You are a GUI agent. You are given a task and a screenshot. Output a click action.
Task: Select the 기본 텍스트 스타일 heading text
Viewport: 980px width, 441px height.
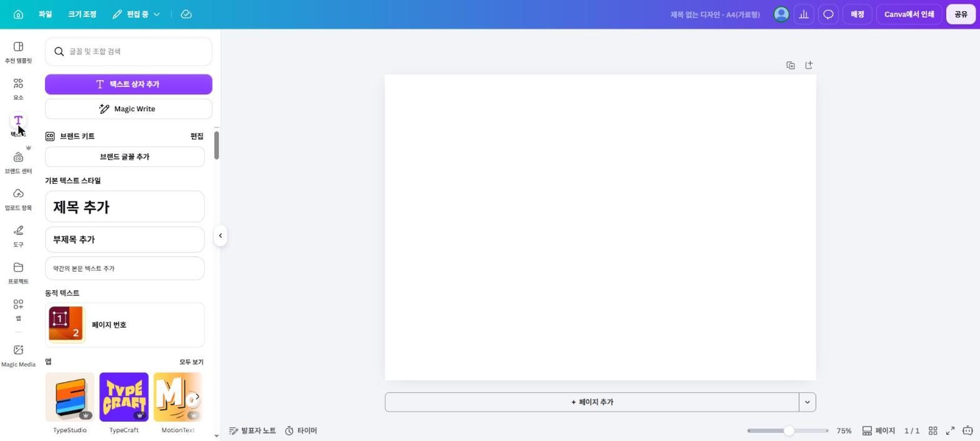point(72,181)
